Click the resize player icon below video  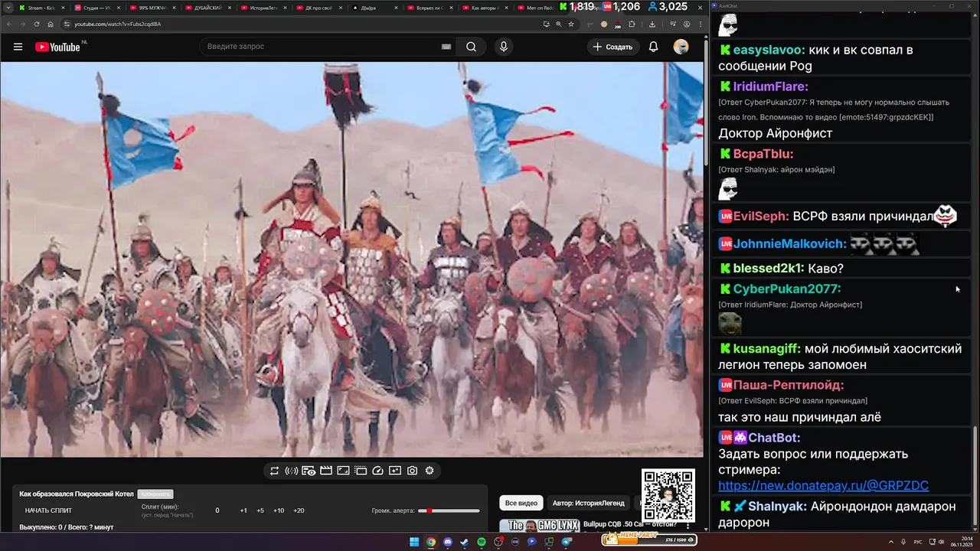point(343,471)
